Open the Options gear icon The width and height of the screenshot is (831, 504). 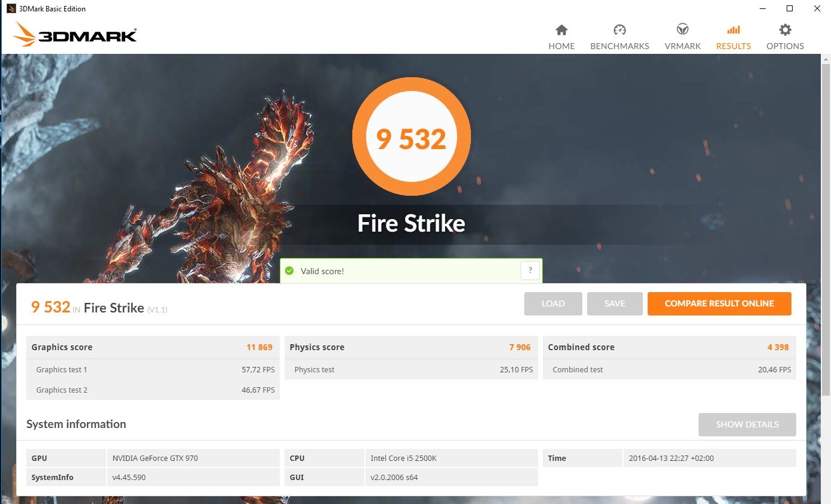(785, 30)
